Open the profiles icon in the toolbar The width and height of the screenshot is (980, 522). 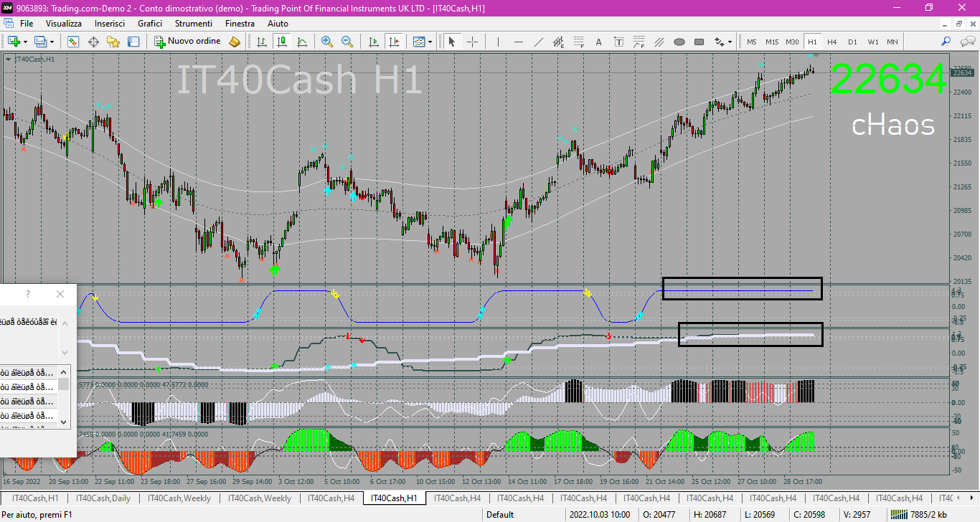pos(40,42)
